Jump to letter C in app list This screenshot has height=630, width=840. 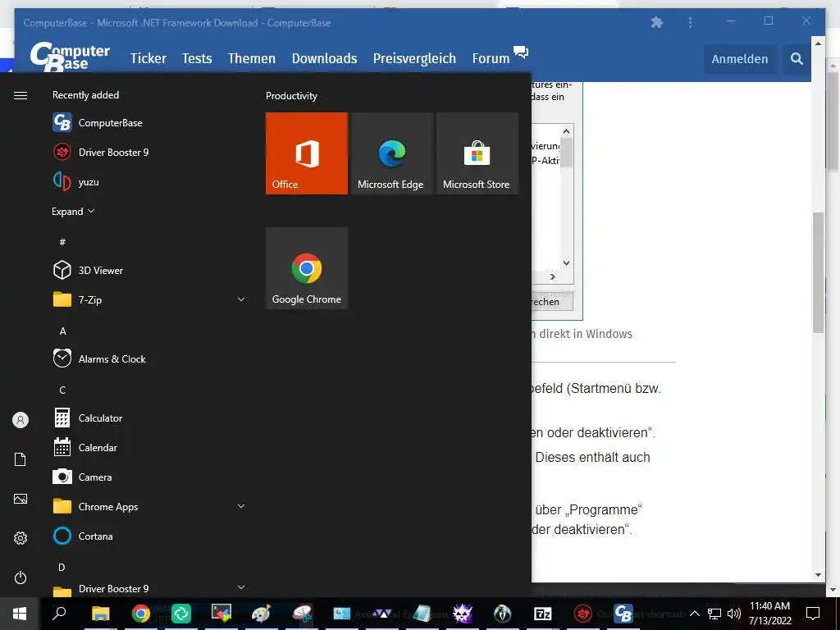click(x=62, y=390)
